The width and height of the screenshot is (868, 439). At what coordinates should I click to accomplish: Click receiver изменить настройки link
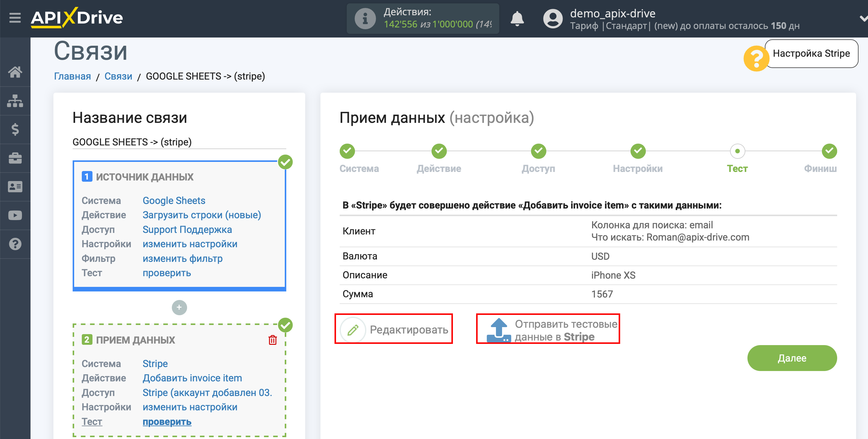190,407
